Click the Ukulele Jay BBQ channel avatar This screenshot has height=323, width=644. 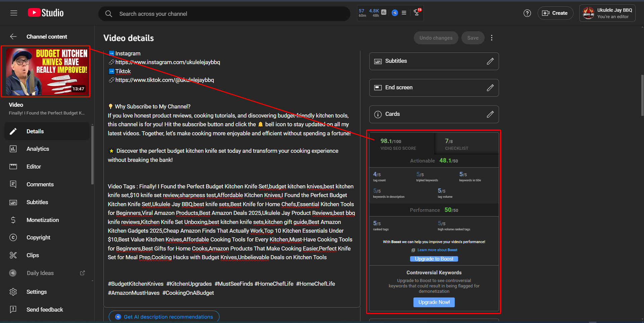click(x=589, y=13)
